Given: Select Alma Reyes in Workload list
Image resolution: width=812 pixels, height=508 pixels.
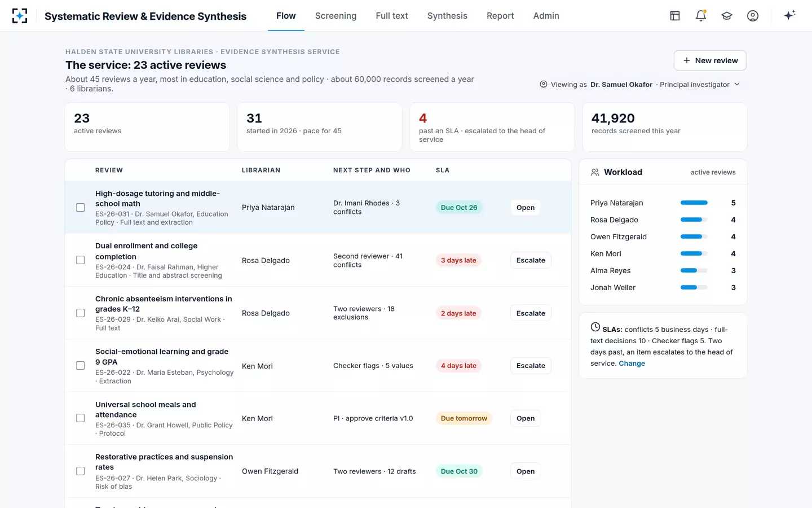Looking at the screenshot, I should tap(611, 270).
